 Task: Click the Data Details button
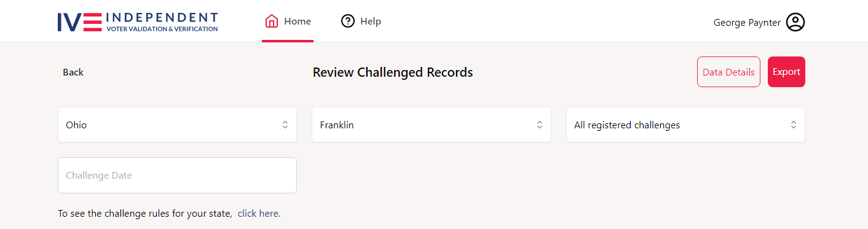(728, 72)
